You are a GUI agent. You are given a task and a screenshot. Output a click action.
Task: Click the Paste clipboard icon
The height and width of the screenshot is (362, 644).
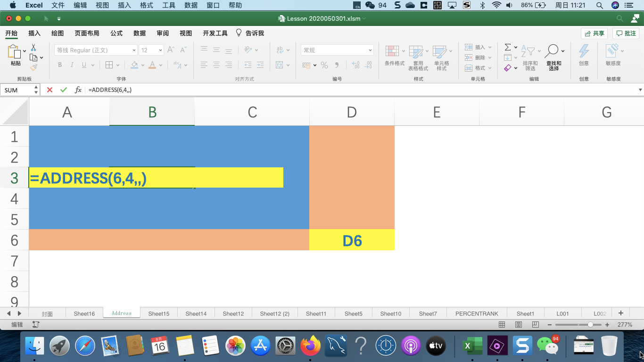[x=15, y=52]
